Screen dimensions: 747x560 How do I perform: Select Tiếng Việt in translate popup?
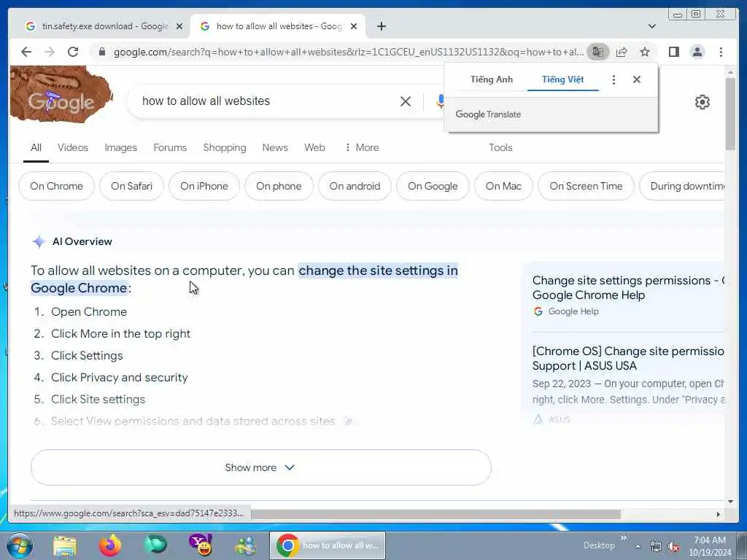[x=562, y=79]
